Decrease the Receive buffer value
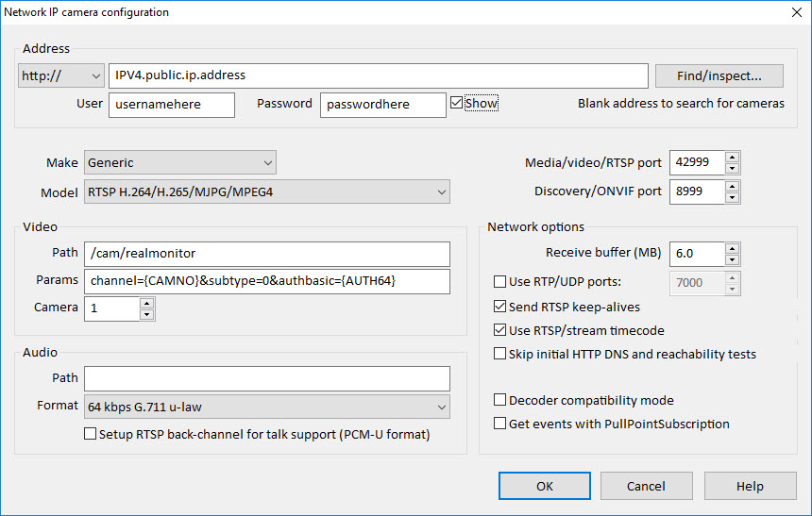 click(x=732, y=259)
